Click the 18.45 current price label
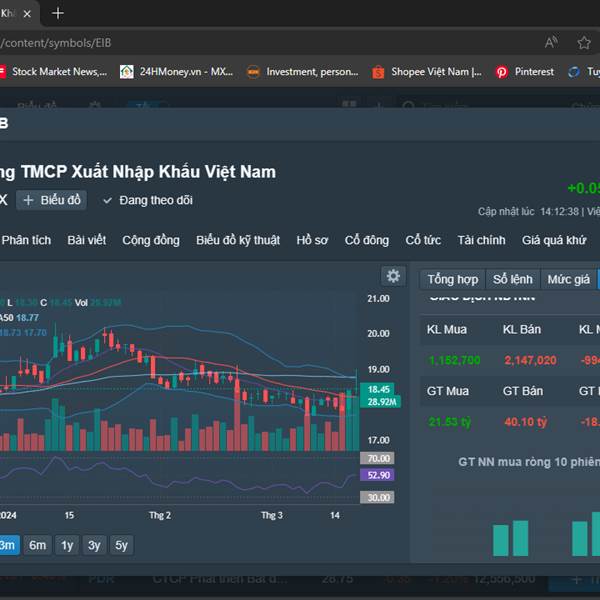Viewport: 600px width, 600px height. click(378, 389)
